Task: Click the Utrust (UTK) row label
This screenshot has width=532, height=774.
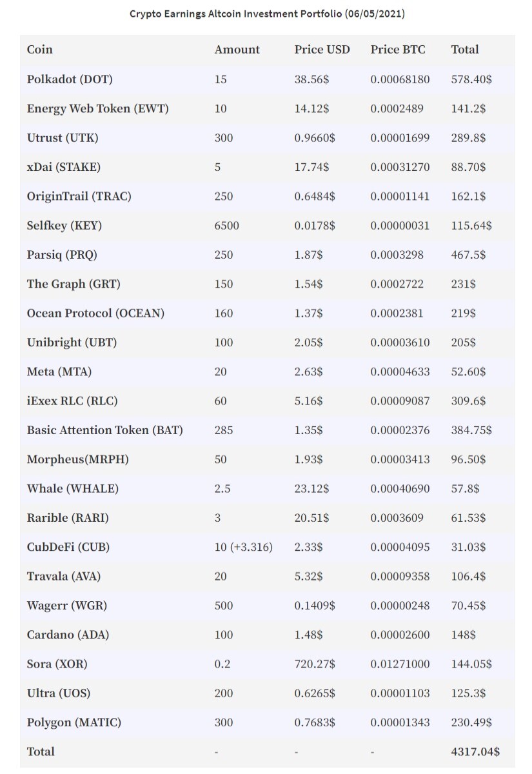Action: (63, 137)
